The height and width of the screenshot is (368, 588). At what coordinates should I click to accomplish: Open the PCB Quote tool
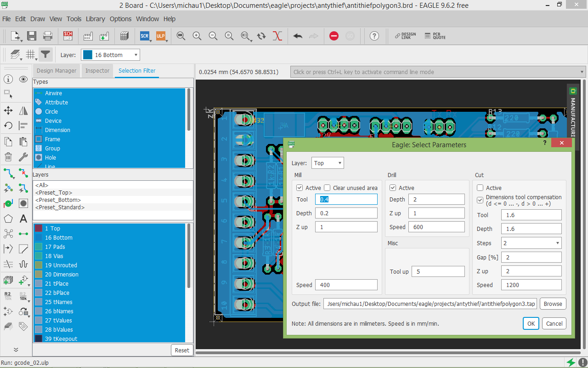(x=435, y=36)
